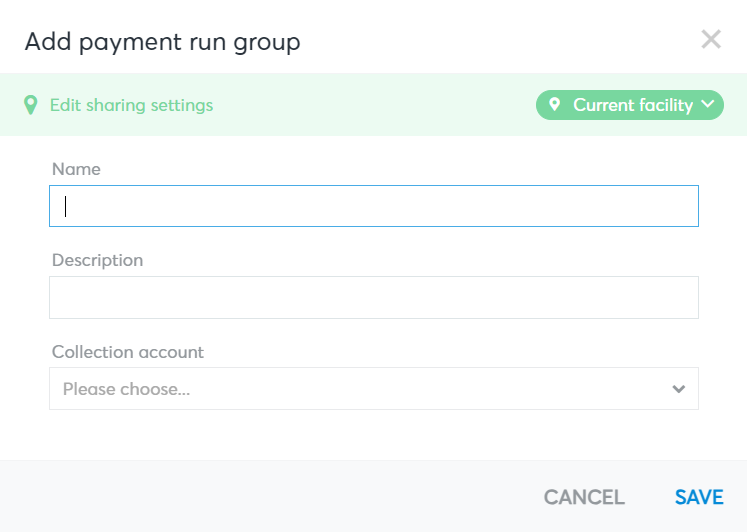Cancel adding the payment run group

pyautogui.click(x=584, y=497)
